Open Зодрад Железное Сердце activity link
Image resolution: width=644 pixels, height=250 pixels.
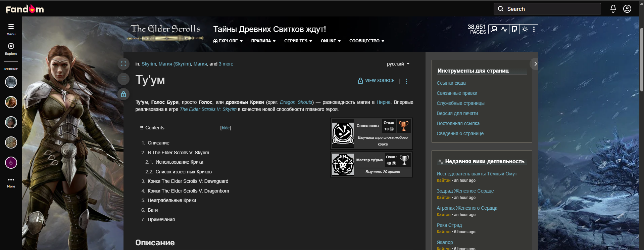465,191
